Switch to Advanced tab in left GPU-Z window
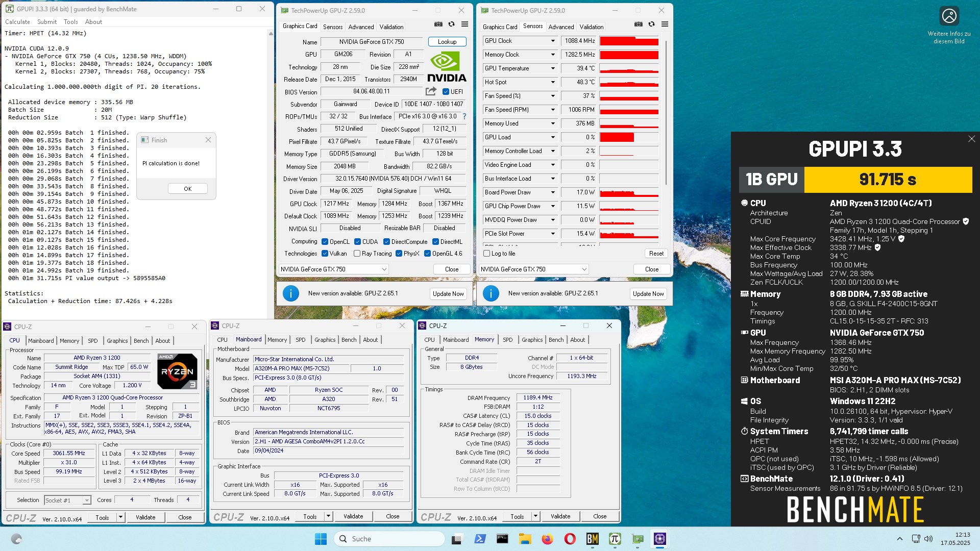The height and width of the screenshot is (551, 980). pos(361,27)
